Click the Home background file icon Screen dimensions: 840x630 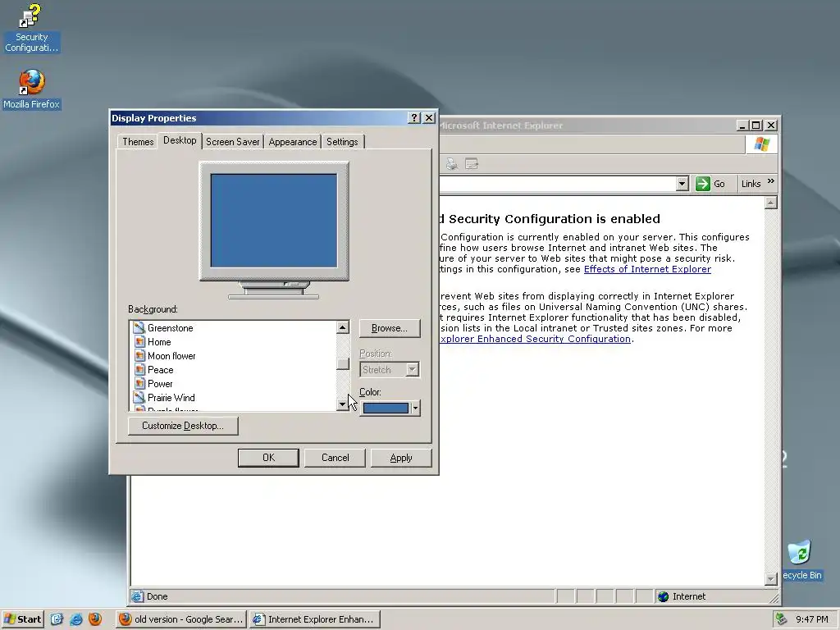[139, 341]
